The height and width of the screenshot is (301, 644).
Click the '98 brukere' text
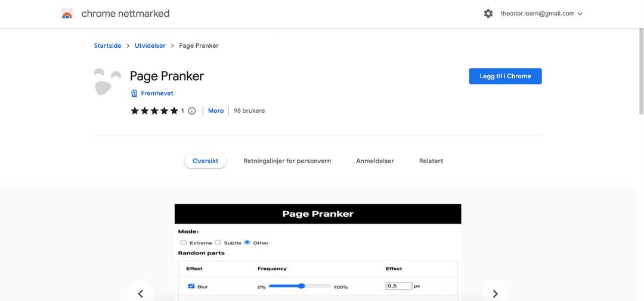click(249, 110)
